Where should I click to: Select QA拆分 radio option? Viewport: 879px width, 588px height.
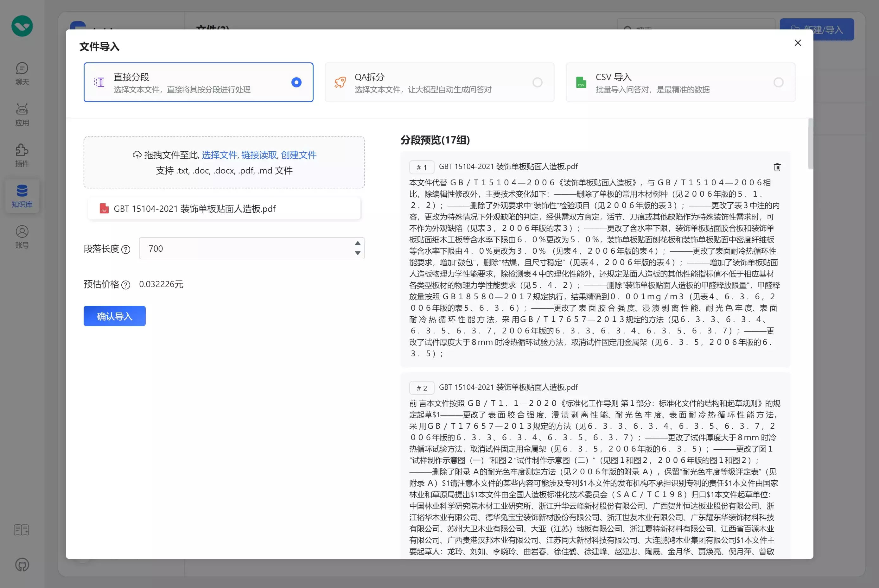537,82
